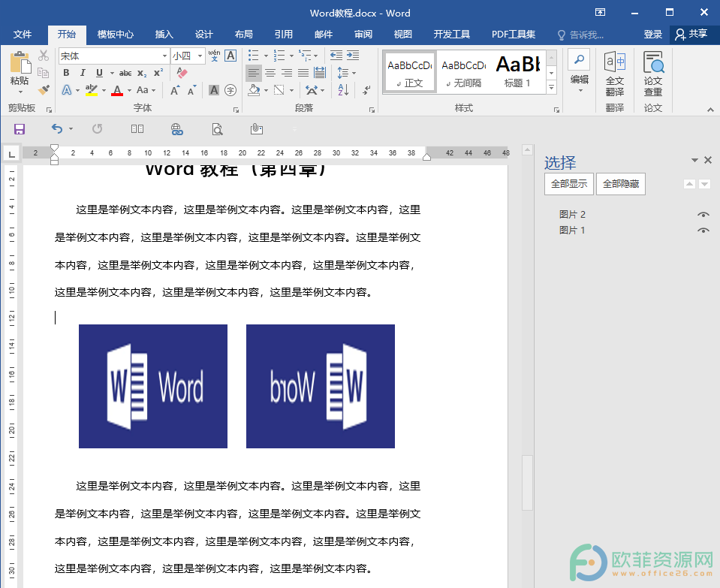Toggle Superscript formatting
The width and height of the screenshot is (720, 588).
coord(158,73)
